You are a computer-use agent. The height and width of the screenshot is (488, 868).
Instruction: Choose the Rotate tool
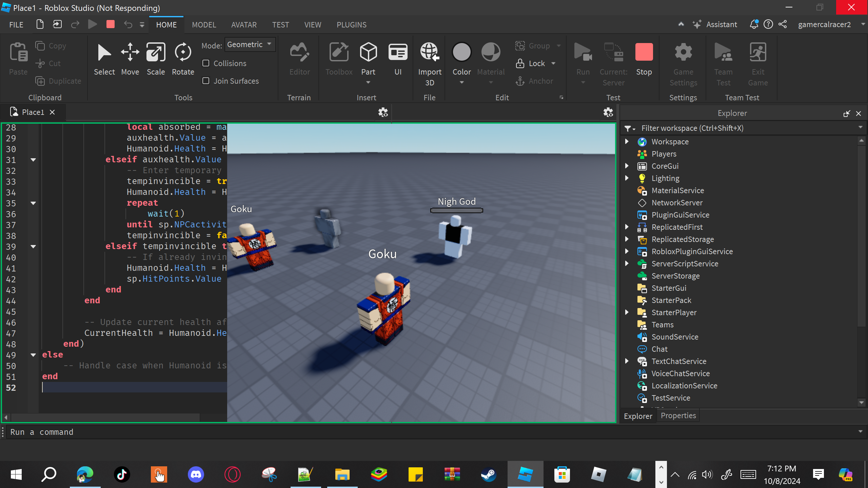click(183, 58)
